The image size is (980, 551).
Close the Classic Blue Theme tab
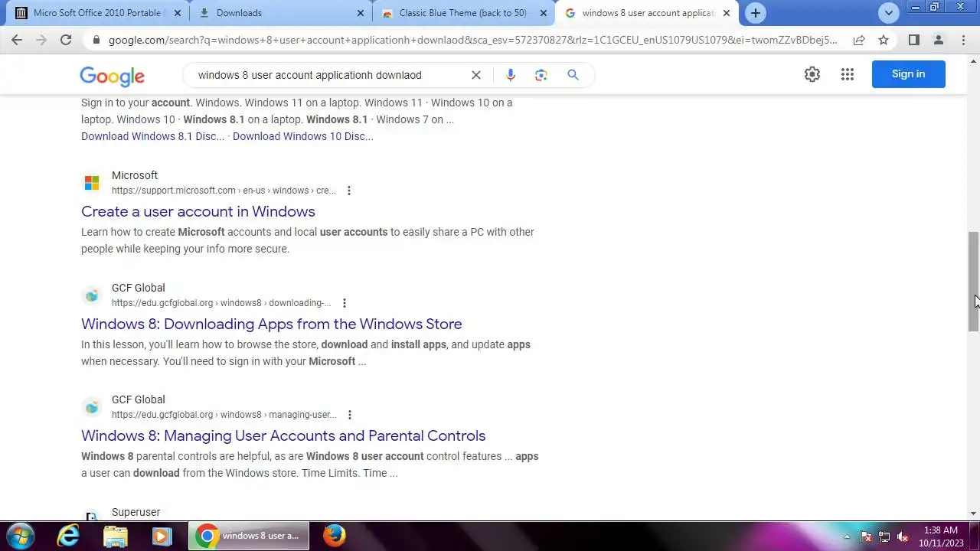[x=544, y=13]
